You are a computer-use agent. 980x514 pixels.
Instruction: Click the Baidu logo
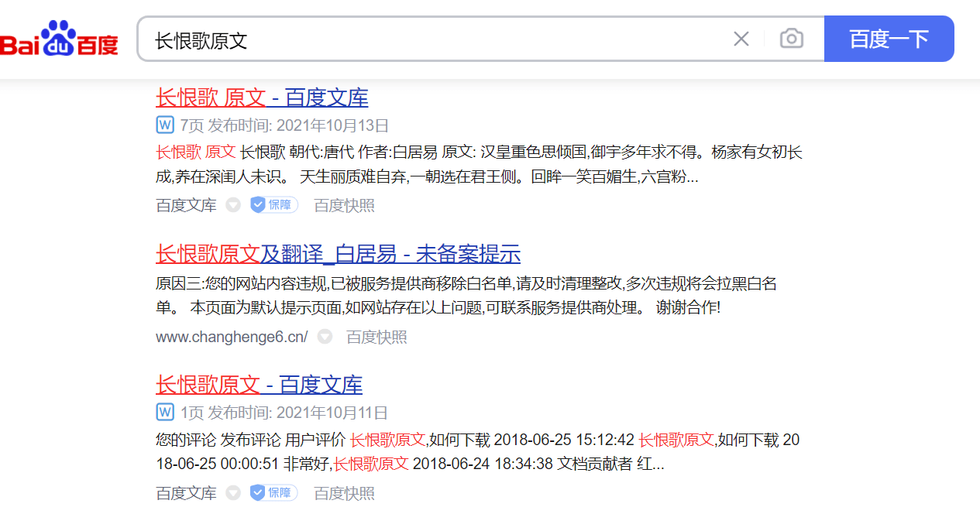point(60,39)
